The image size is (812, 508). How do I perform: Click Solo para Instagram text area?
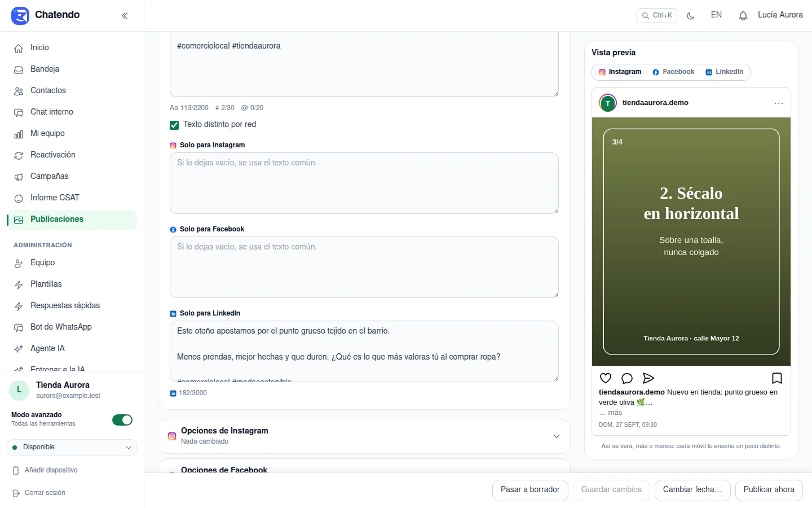tap(364, 183)
